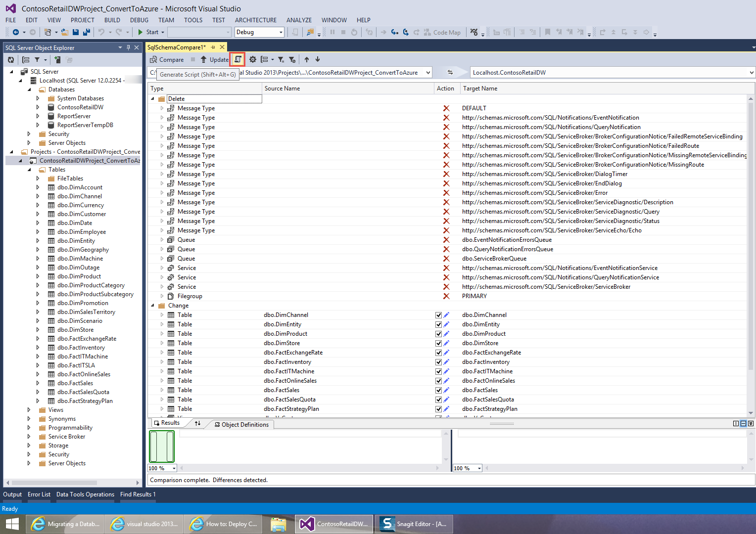This screenshot has height=534, width=756.
Task: Click the Previous difference up arrow
Action: (x=307, y=59)
